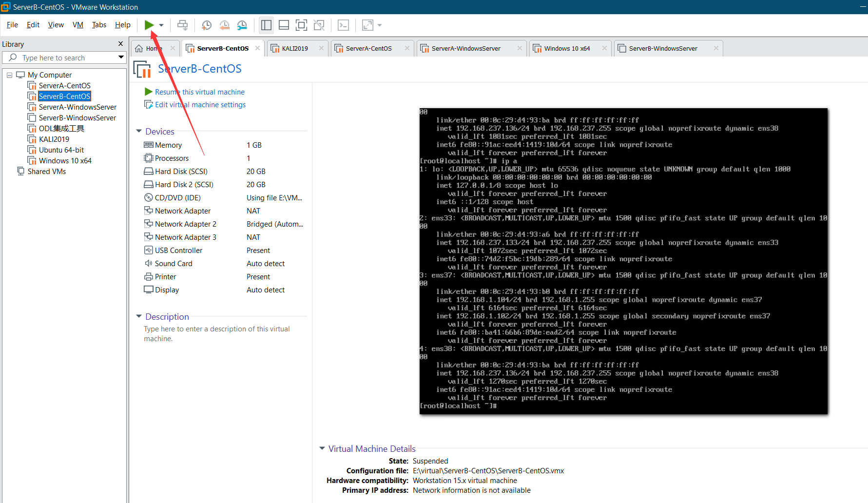
Task: Open the View menu
Action: (x=56, y=25)
